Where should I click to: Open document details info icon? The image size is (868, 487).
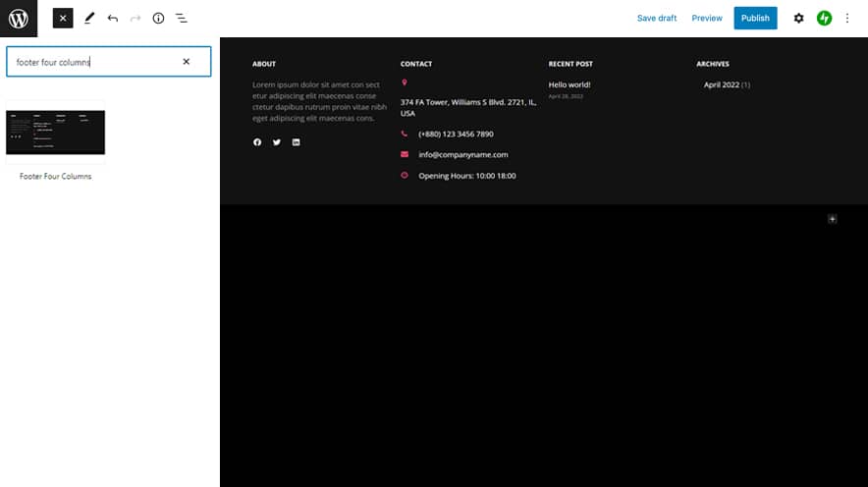point(158,19)
